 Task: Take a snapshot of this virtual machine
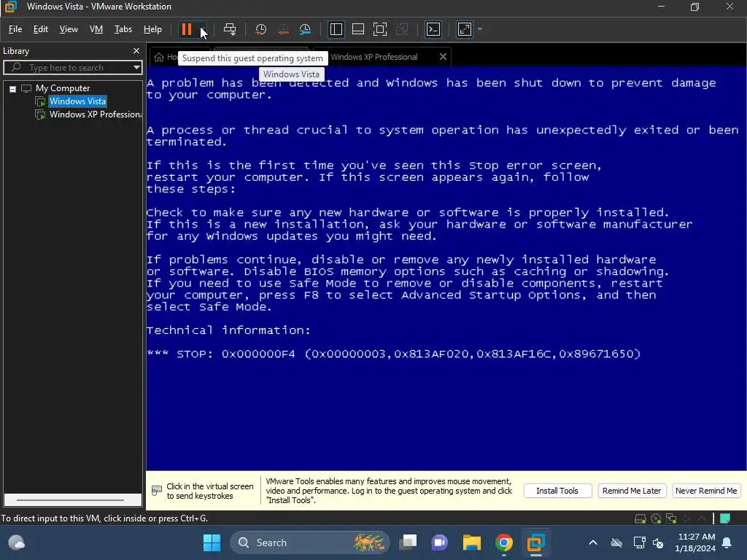click(260, 29)
